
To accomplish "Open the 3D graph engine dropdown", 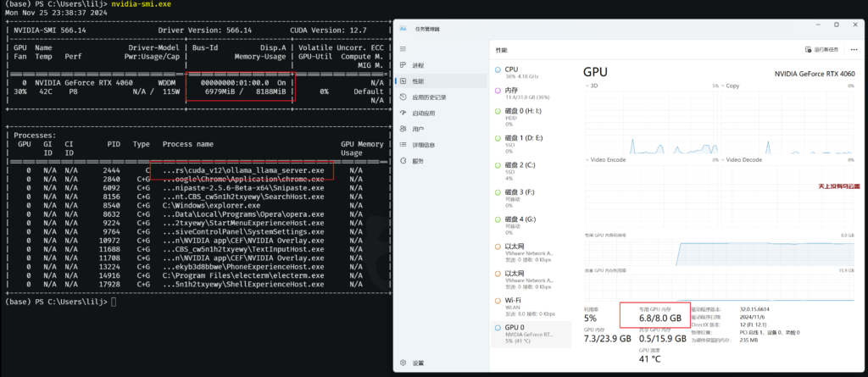I will [x=590, y=86].
